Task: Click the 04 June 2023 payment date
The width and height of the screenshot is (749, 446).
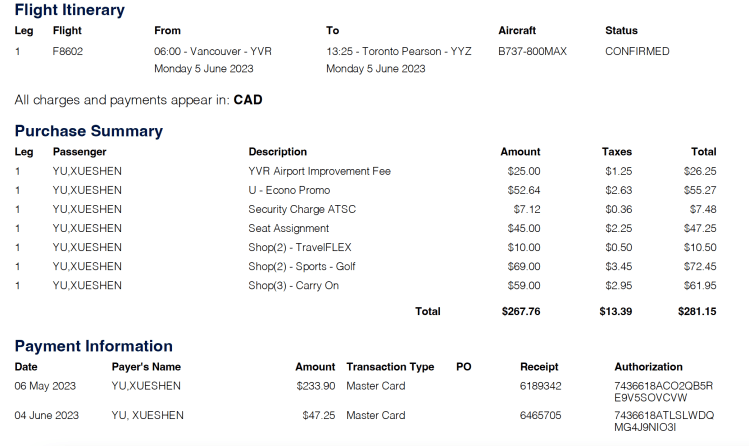Action: pos(47,415)
